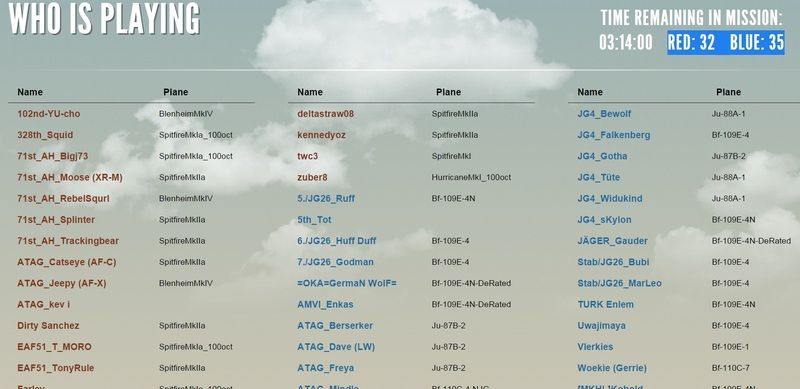Select player Stab/JG26_Bubi
This screenshot has width=800, height=389.
coord(613,262)
